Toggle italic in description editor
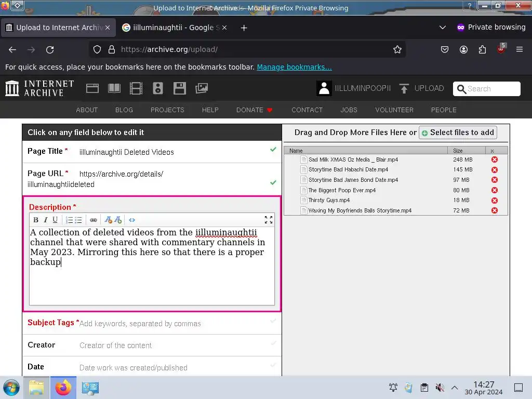This screenshot has height=399, width=532. point(46,220)
